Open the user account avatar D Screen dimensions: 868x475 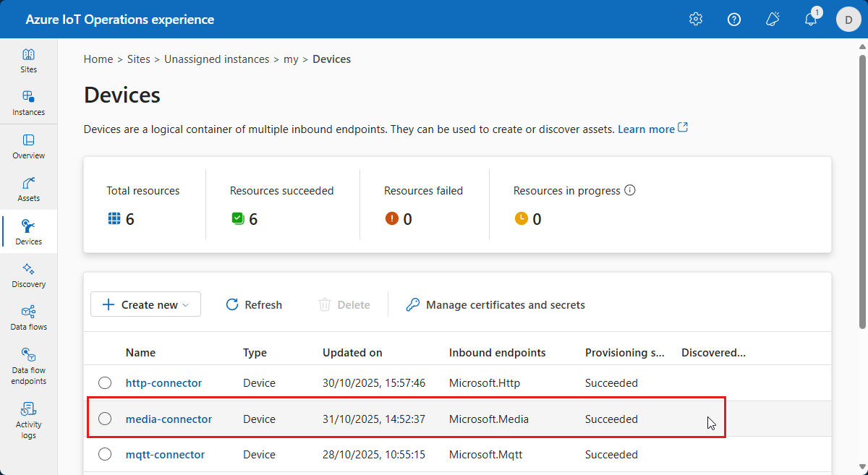point(848,20)
